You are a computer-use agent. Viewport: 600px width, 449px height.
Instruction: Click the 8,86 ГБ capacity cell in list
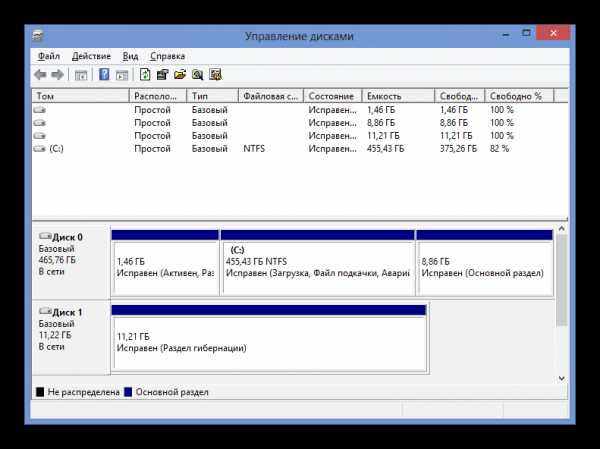381,123
